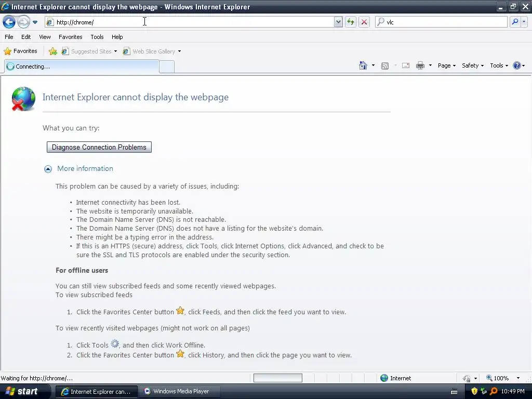Image resolution: width=532 pixels, height=399 pixels.
Task: Collapse the More information expander arrow
Action: [x=48, y=169]
